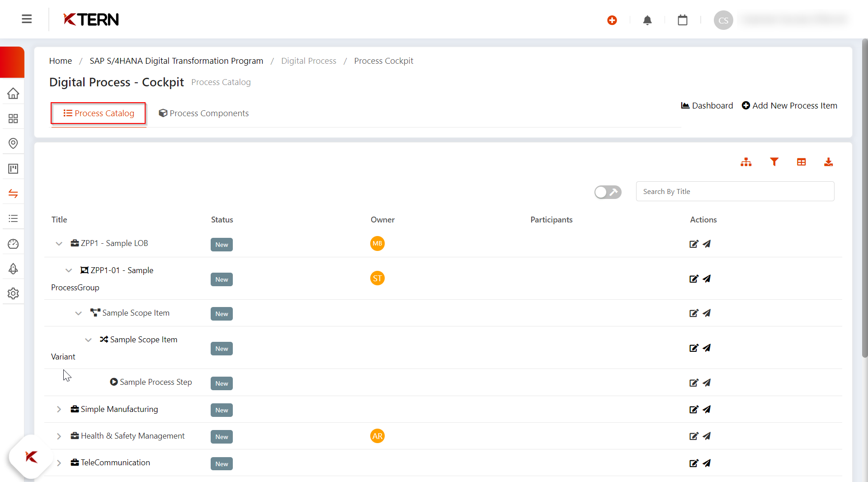
Task: Select the Process Components tab
Action: click(203, 113)
